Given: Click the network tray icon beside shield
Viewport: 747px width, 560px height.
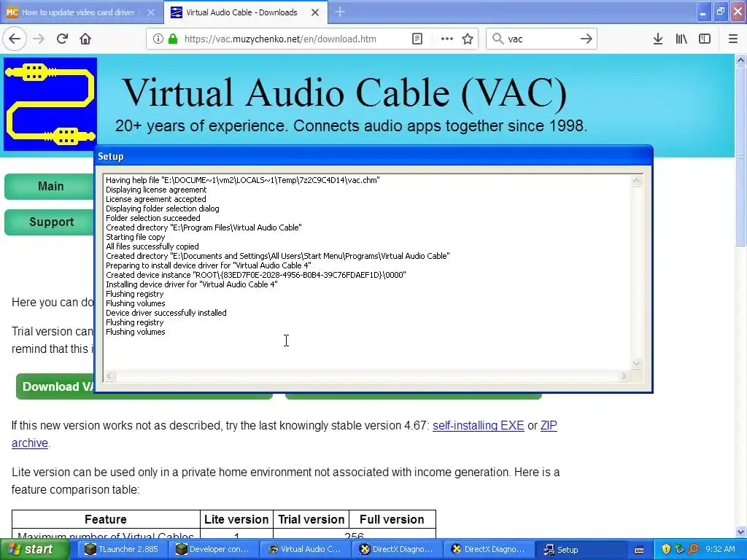Looking at the screenshot, I should click(x=680, y=549).
